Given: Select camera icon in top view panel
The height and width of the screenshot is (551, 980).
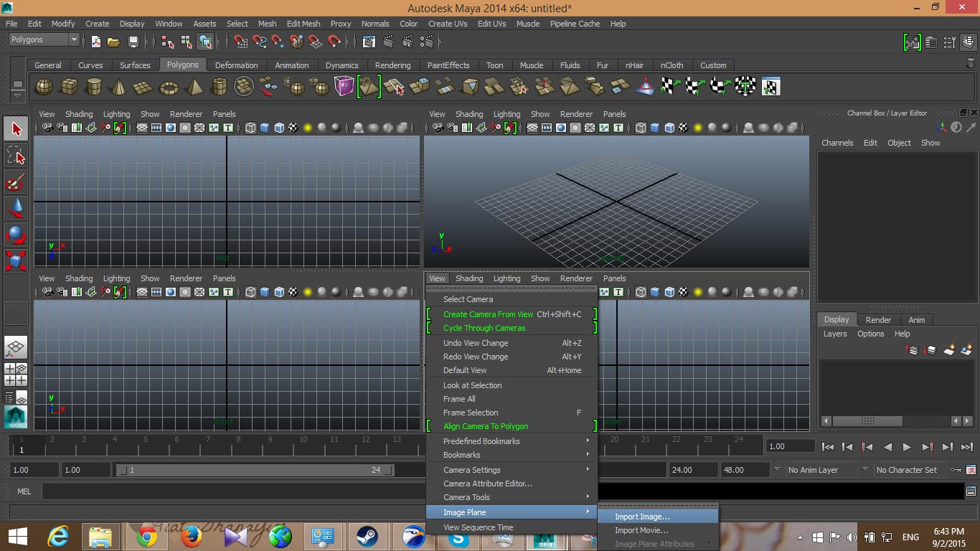Looking at the screenshot, I should pyautogui.click(x=47, y=128).
